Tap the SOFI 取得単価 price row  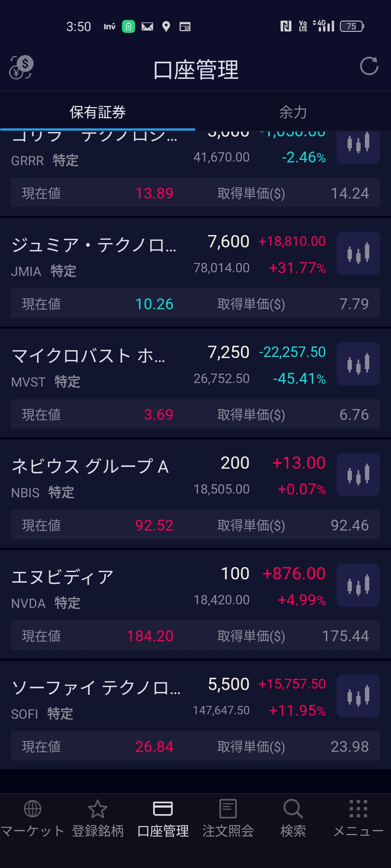click(293, 746)
